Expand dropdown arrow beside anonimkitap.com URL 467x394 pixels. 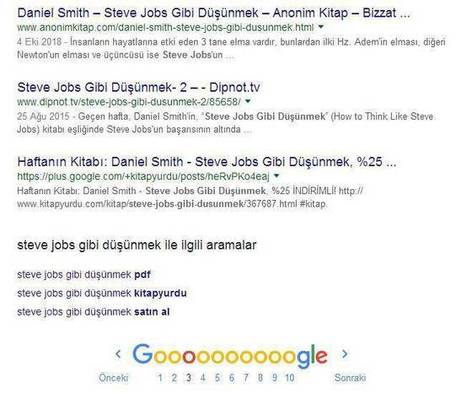321,27
